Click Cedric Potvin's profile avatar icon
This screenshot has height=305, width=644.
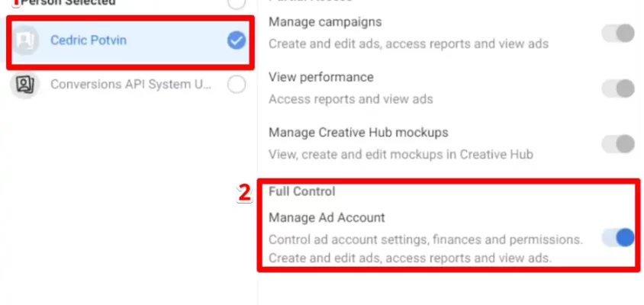pyautogui.click(x=28, y=40)
